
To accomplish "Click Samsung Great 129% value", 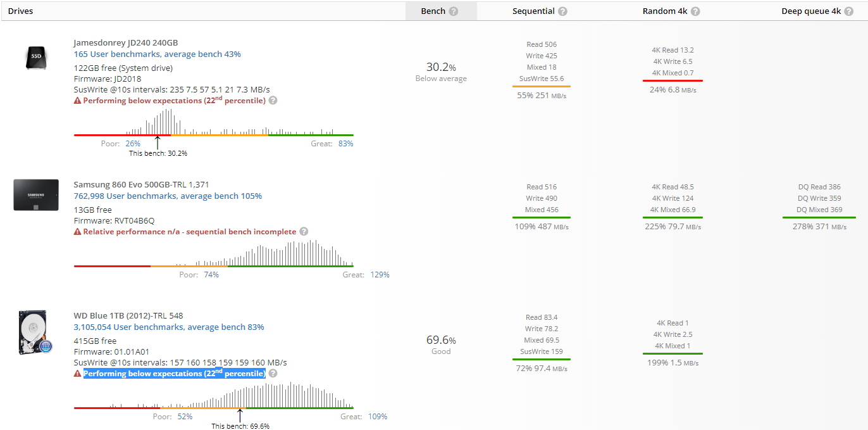I will point(378,275).
